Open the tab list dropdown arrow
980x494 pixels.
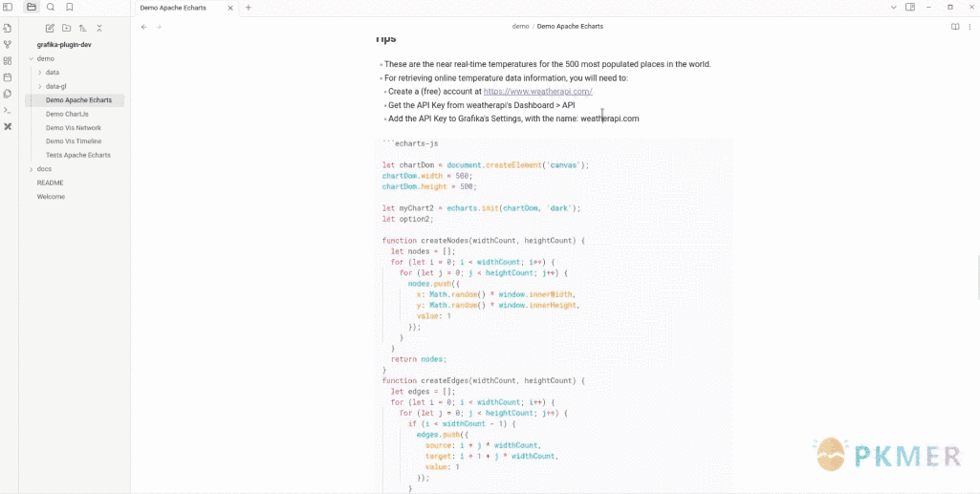(894, 7)
